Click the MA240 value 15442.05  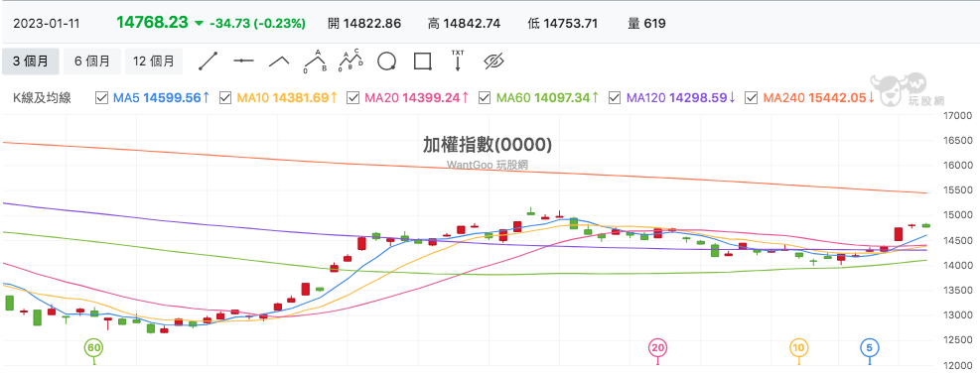pos(837,98)
